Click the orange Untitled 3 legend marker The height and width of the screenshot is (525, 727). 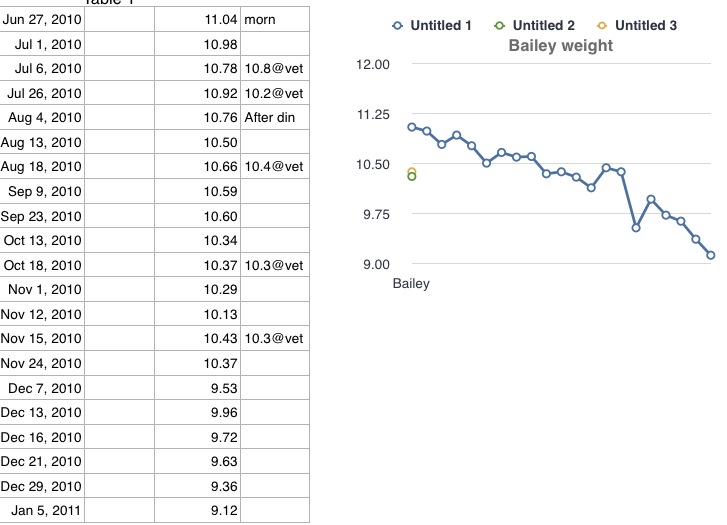[x=604, y=26]
